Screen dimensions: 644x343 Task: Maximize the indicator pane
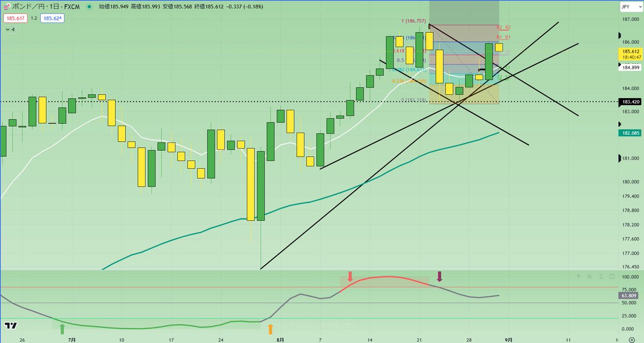(x=612, y=276)
